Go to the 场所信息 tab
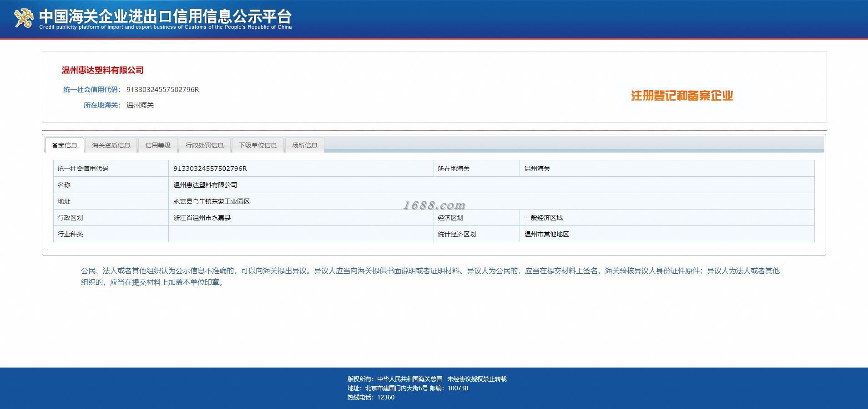The height and width of the screenshot is (409, 868). tap(305, 145)
